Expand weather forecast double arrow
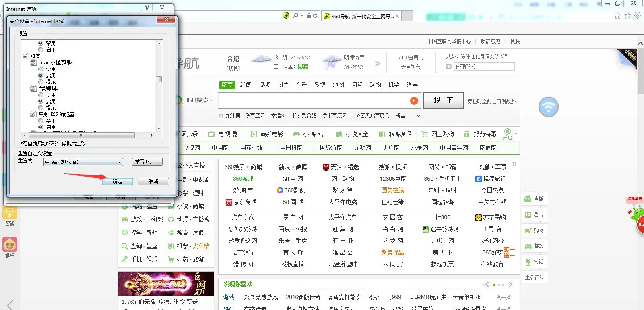 [x=378, y=63]
